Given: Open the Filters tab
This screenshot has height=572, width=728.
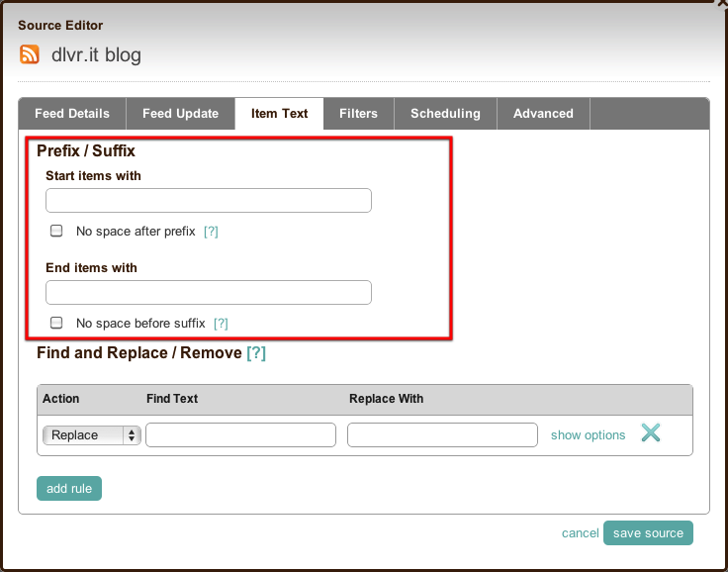Looking at the screenshot, I should (x=358, y=114).
